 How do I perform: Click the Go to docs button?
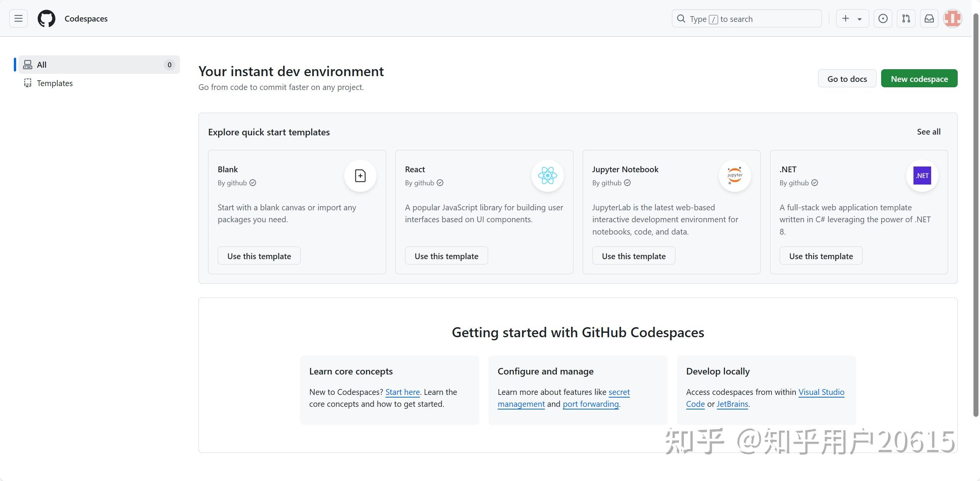847,79
